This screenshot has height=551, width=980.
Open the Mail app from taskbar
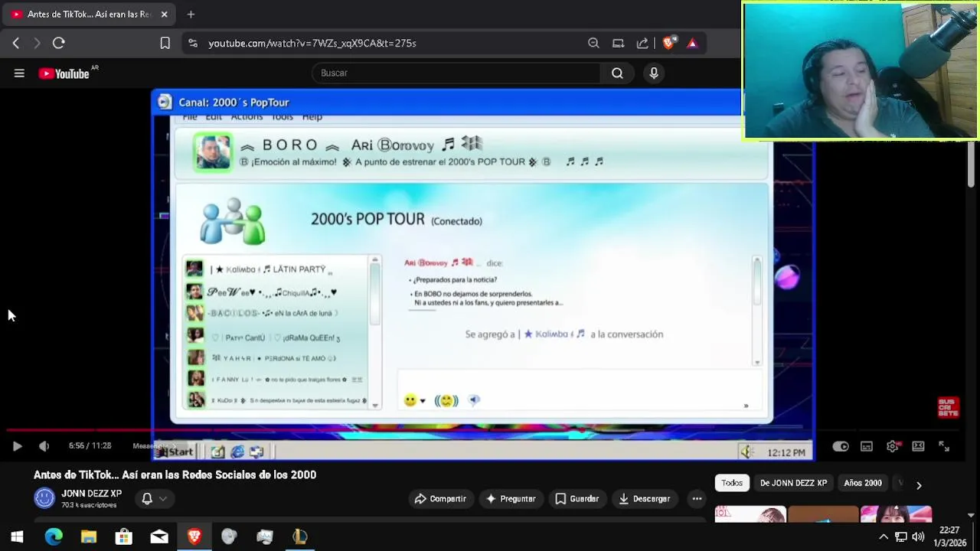(159, 537)
